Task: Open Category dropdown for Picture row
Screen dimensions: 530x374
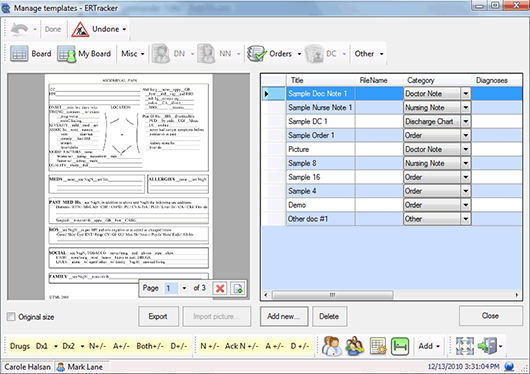Action: click(466, 149)
